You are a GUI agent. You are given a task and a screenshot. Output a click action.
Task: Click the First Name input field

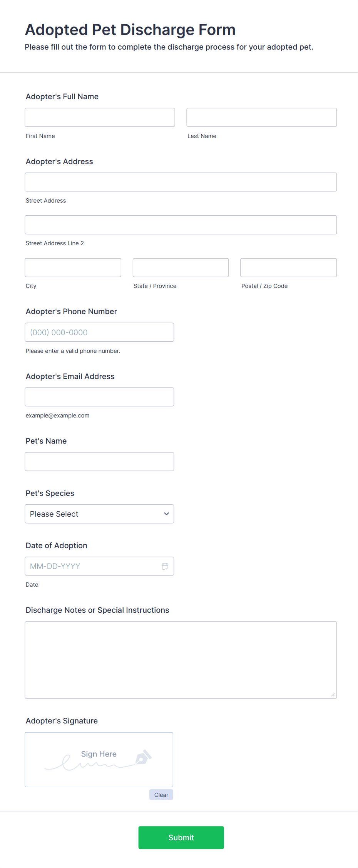click(x=99, y=117)
